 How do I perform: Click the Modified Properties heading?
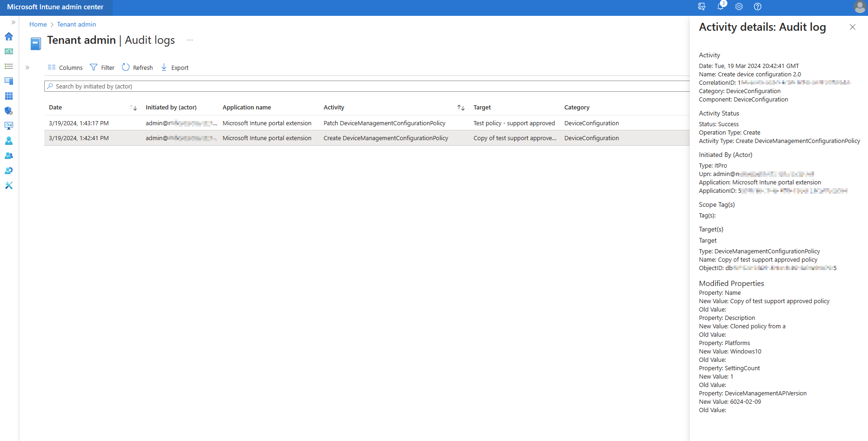click(731, 283)
